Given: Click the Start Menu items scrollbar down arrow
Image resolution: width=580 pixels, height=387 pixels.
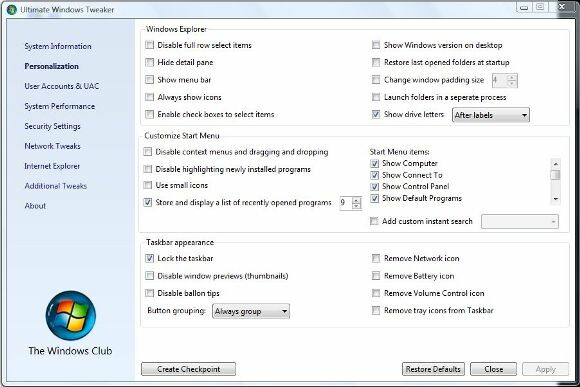Looking at the screenshot, I should [x=555, y=199].
